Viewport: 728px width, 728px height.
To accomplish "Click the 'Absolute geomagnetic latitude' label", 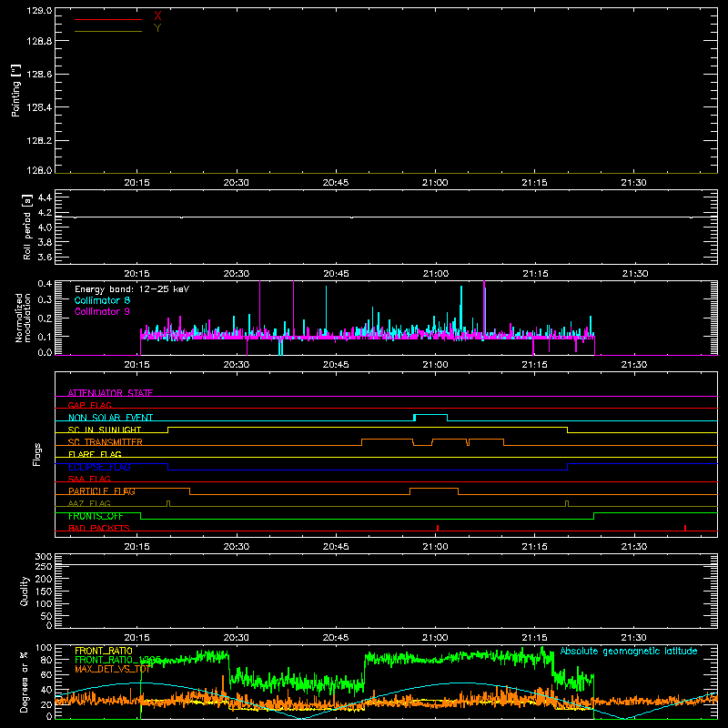I will coord(629,651).
